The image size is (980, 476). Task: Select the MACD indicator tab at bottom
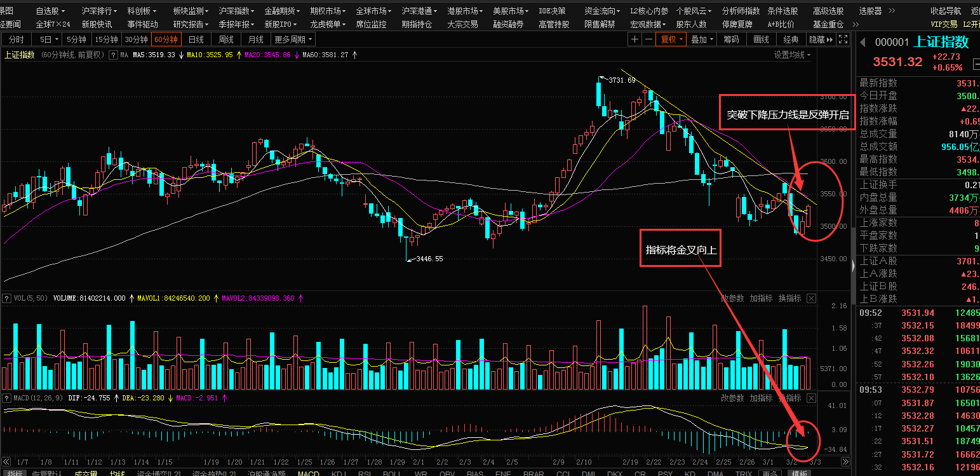[309, 473]
